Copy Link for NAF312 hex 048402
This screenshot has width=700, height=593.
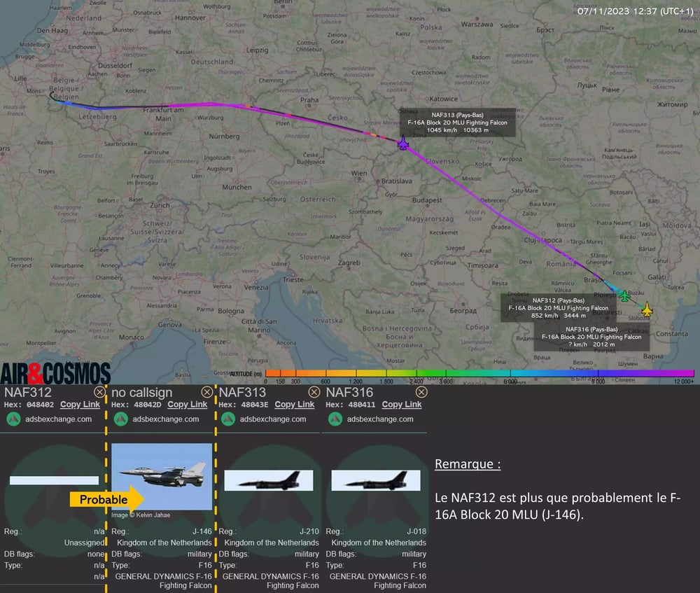[x=80, y=405]
